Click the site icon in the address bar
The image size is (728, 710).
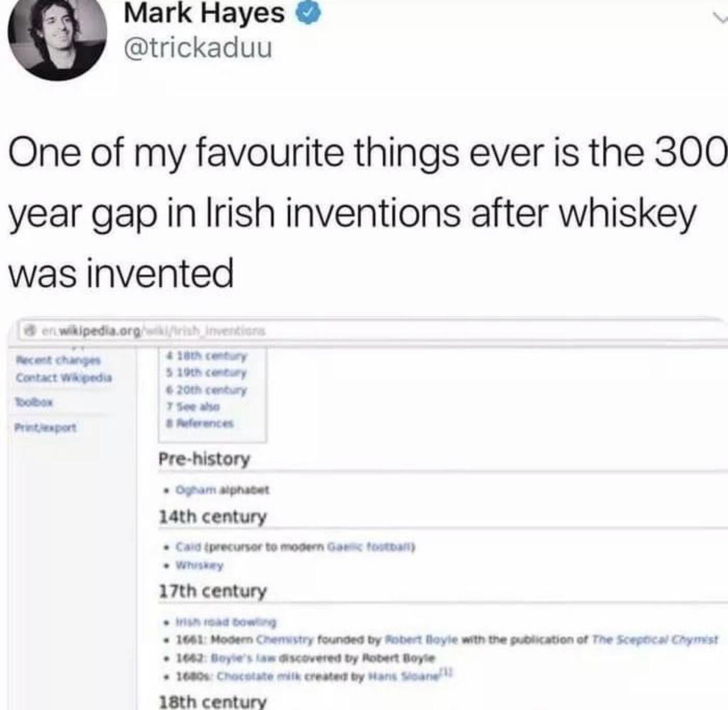pos(29,330)
